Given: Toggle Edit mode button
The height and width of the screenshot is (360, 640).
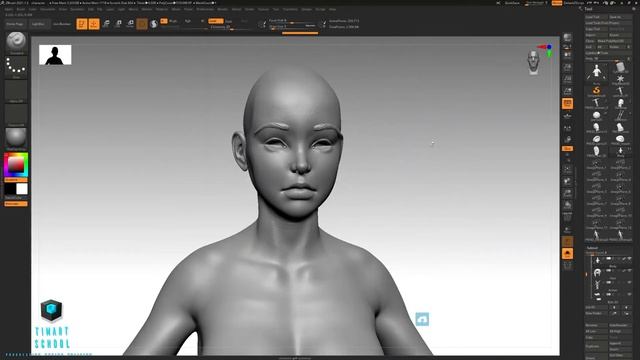Looking at the screenshot, I should (82, 24).
